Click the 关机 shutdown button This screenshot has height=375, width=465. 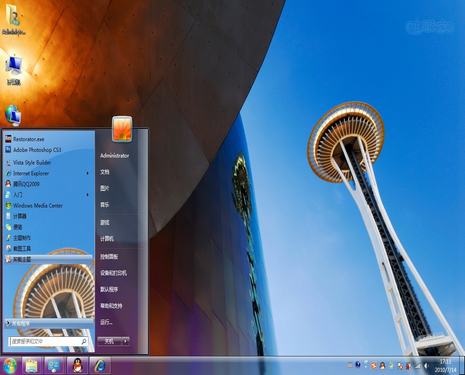tap(110, 341)
